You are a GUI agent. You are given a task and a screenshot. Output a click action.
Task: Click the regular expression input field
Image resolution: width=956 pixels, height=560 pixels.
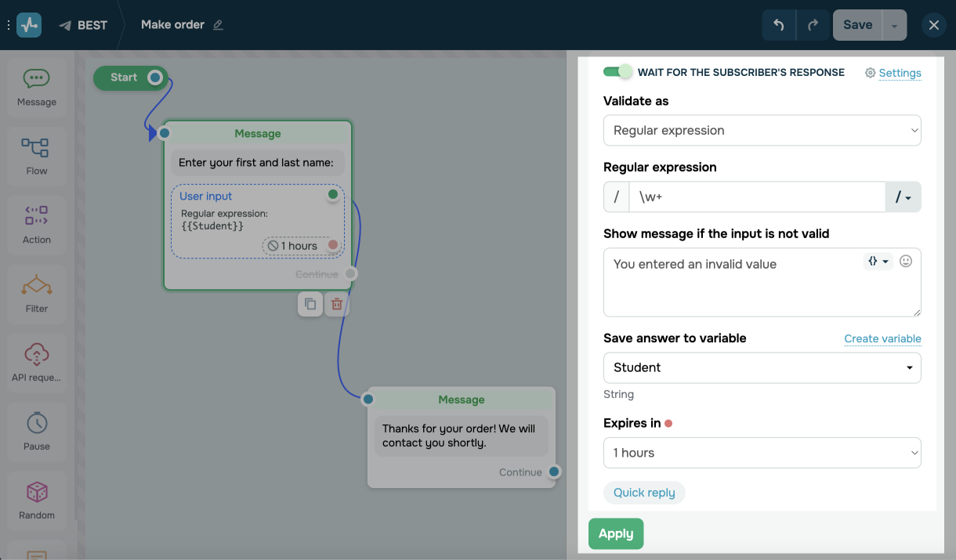point(757,197)
